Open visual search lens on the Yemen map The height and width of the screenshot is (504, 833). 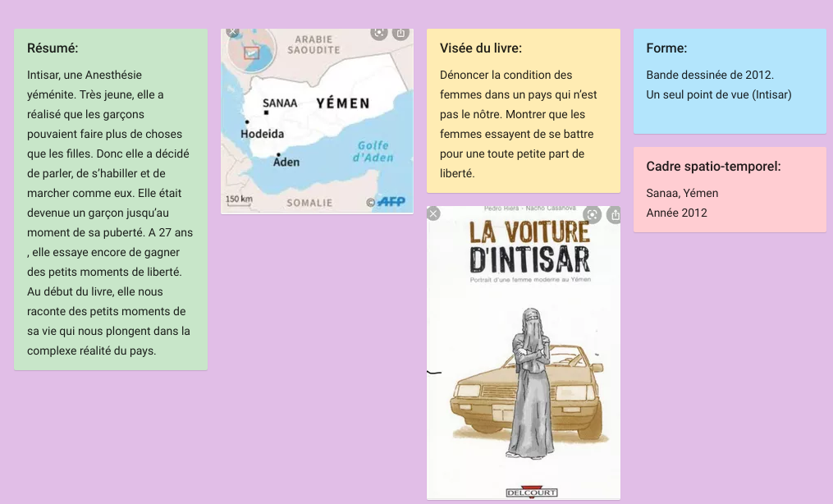(379, 33)
